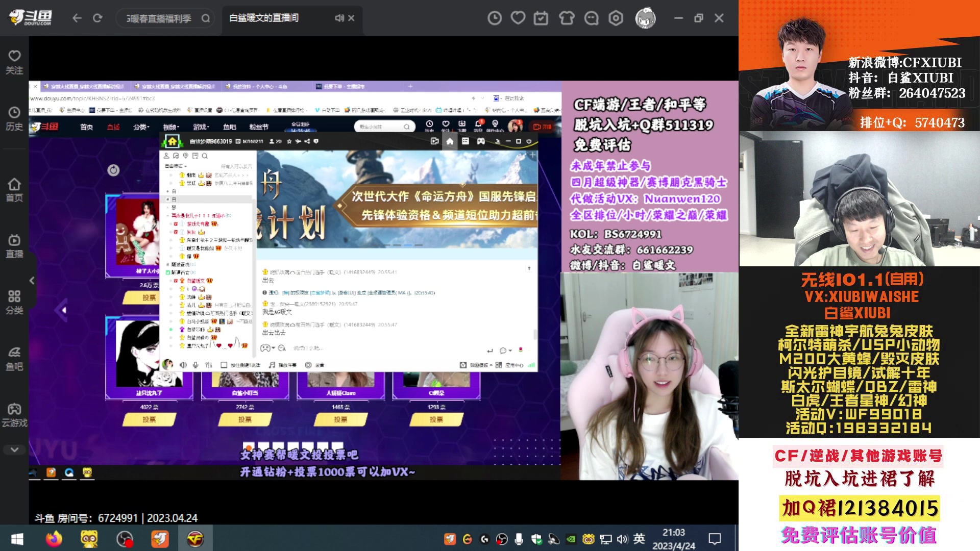Open gamepad icon in YY window header
This screenshot has height=551, width=980.
(481, 141)
